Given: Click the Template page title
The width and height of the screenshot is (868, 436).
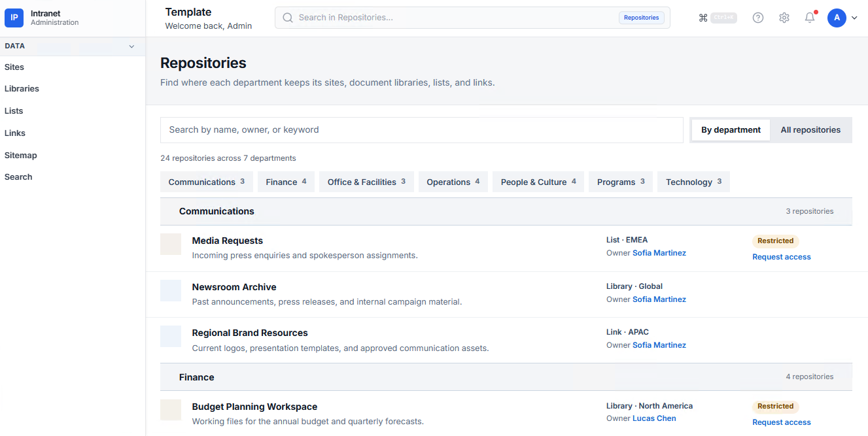Looking at the screenshot, I should click(188, 12).
